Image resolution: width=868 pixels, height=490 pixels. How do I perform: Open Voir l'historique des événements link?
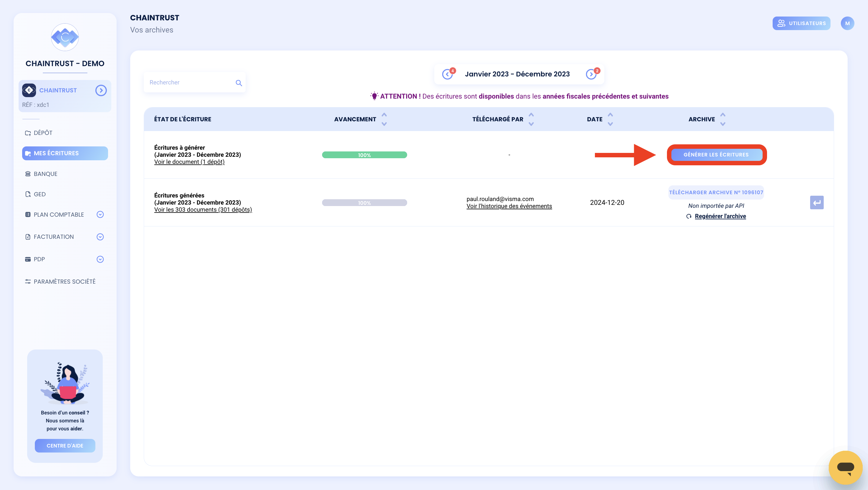pos(509,206)
